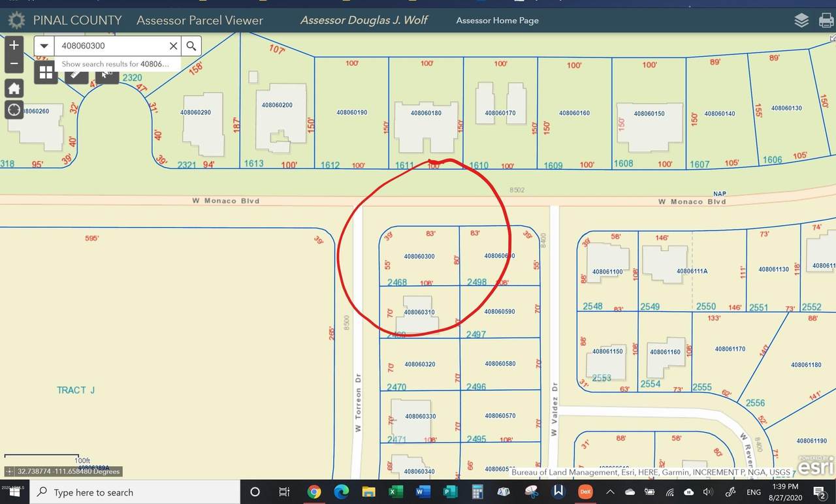Show search results for 40806... suggestion
836x504 pixels.
point(116,64)
